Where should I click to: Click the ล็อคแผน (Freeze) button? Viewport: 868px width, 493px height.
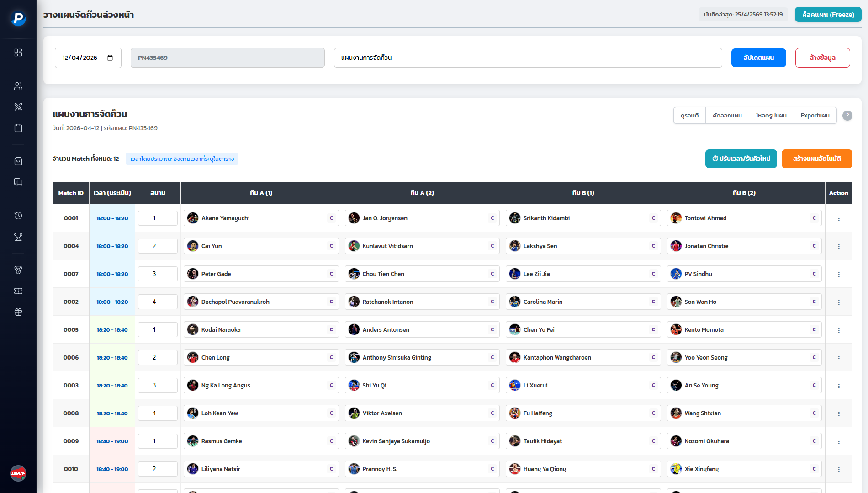coord(828,15)
